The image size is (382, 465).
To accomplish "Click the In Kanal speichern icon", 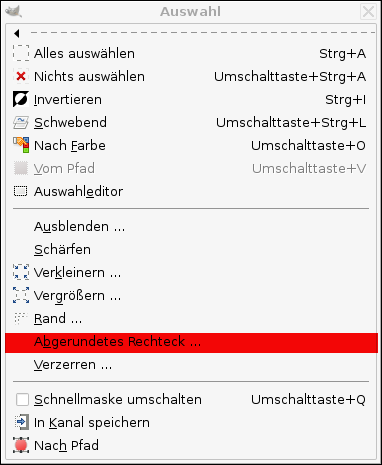I will (21, 422).
